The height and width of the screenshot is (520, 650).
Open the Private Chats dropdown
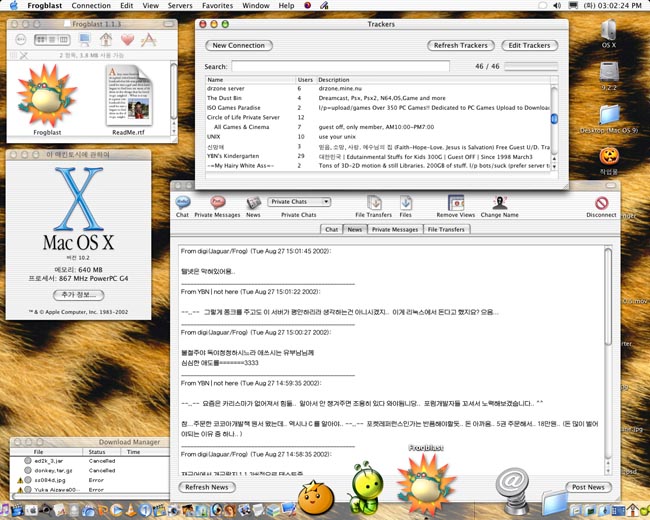coord(299,202)
